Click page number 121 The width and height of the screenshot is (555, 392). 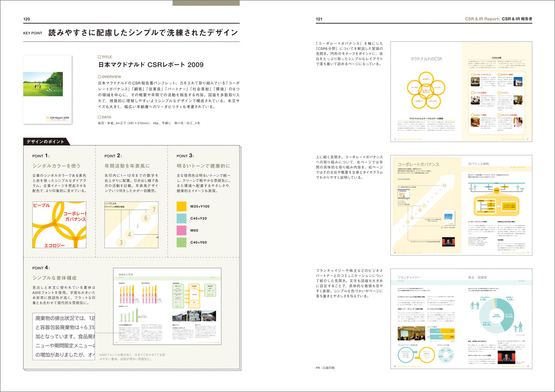(319, 19)
